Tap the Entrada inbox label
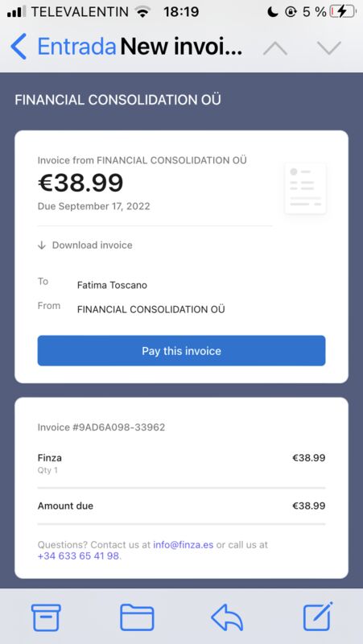 pyautogui.click(x=76, y=47)
